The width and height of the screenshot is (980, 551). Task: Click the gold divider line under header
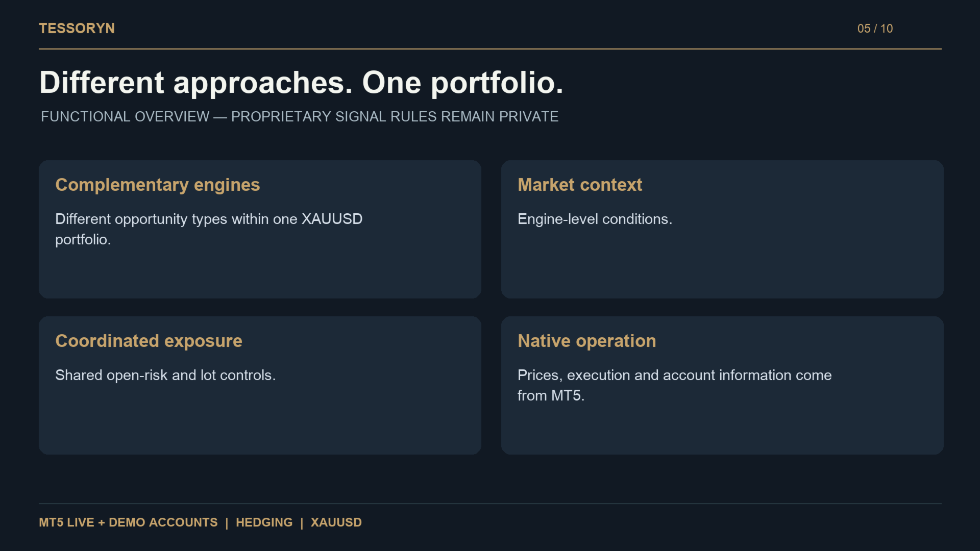click(490, 49)
